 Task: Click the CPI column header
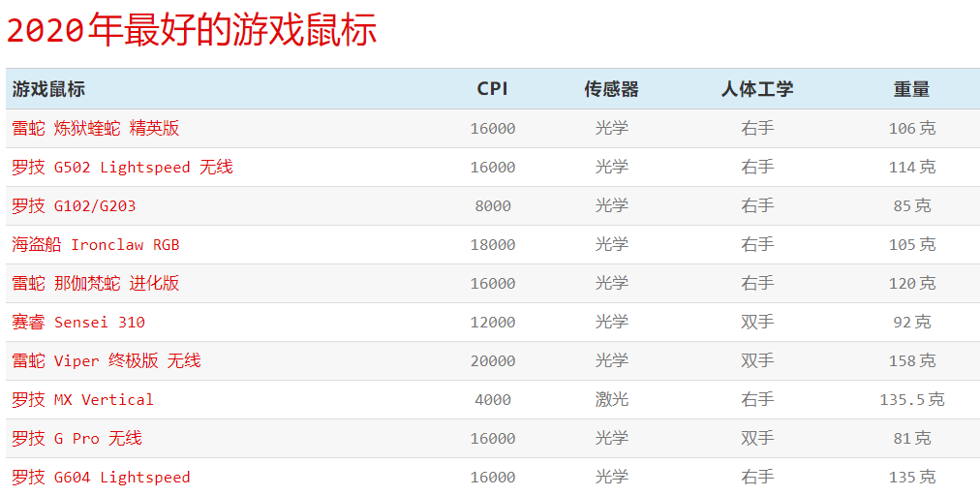coord(492,89)
